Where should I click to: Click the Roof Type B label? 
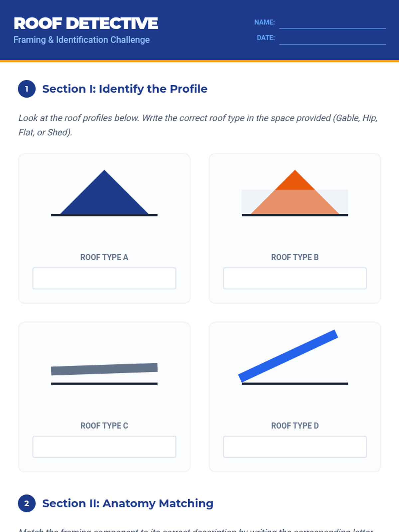(x=295, y=257)
